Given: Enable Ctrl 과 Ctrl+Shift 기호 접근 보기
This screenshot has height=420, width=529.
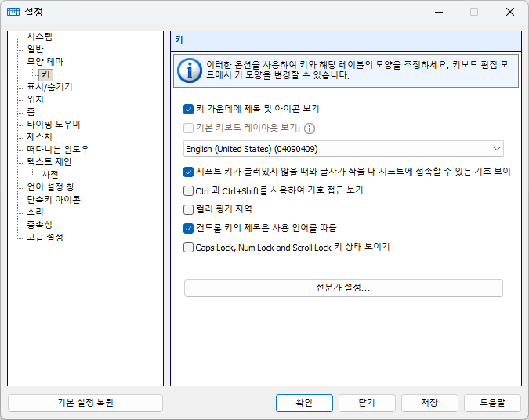Looking at the screenshot, I should coord(188,190).
